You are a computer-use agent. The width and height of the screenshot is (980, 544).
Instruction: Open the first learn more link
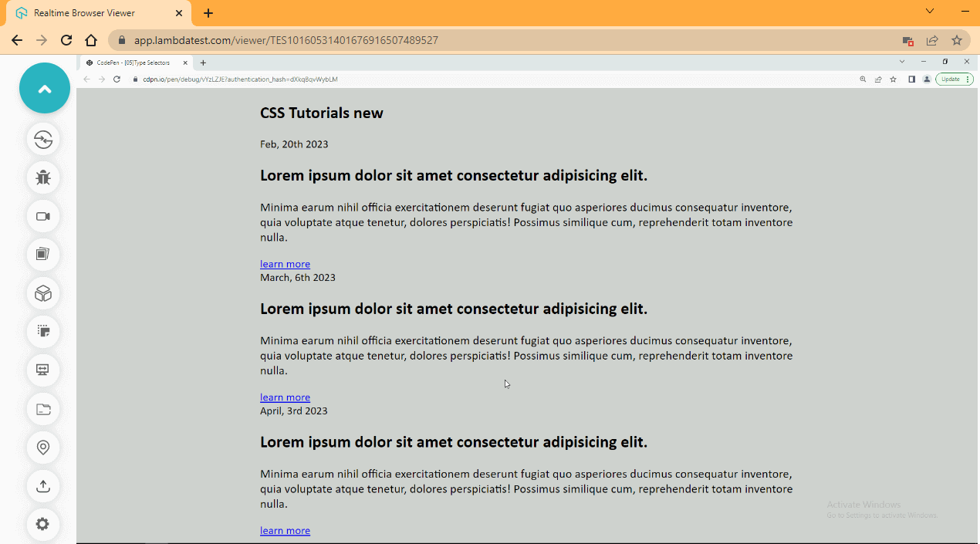(285, 263)
